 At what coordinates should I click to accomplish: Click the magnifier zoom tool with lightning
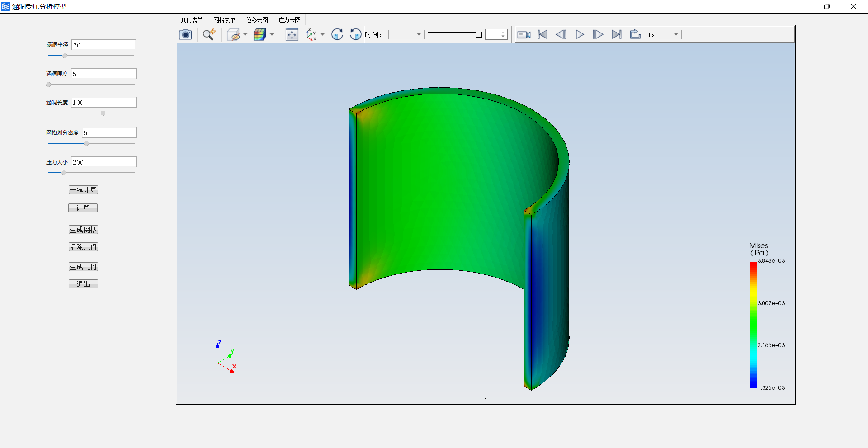tap(209, 34)
